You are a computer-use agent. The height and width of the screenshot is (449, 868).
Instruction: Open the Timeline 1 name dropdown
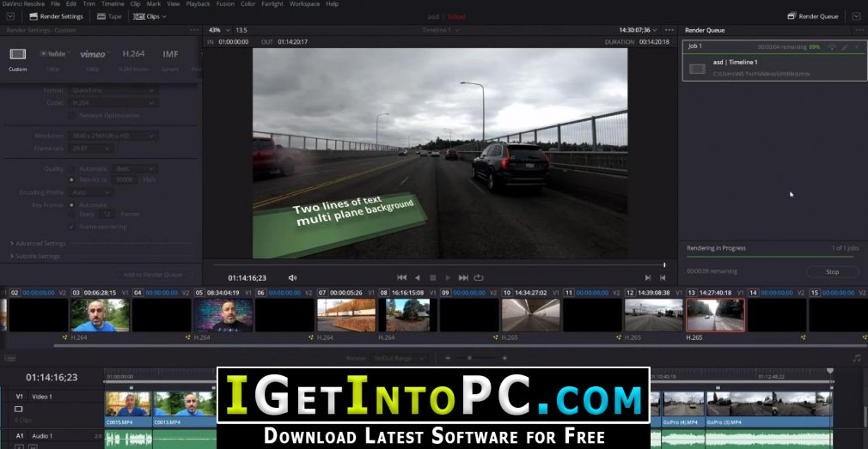[x=441, y=30]
